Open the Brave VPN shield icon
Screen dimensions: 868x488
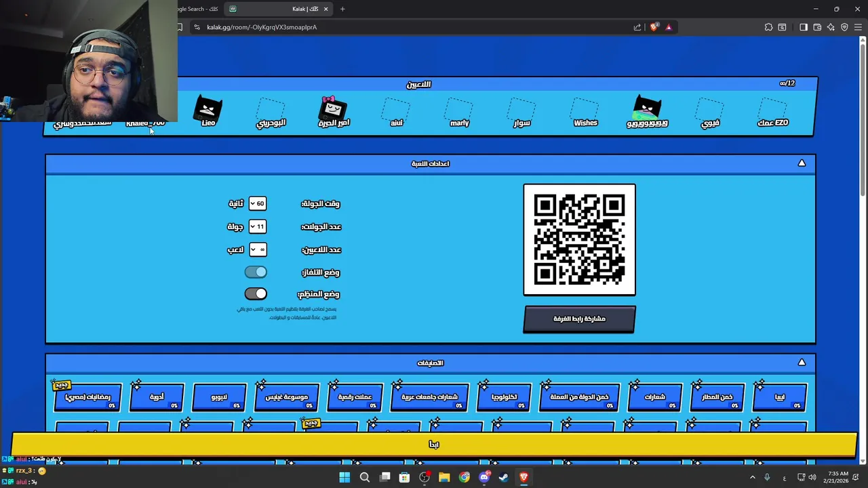click(844, 27)
